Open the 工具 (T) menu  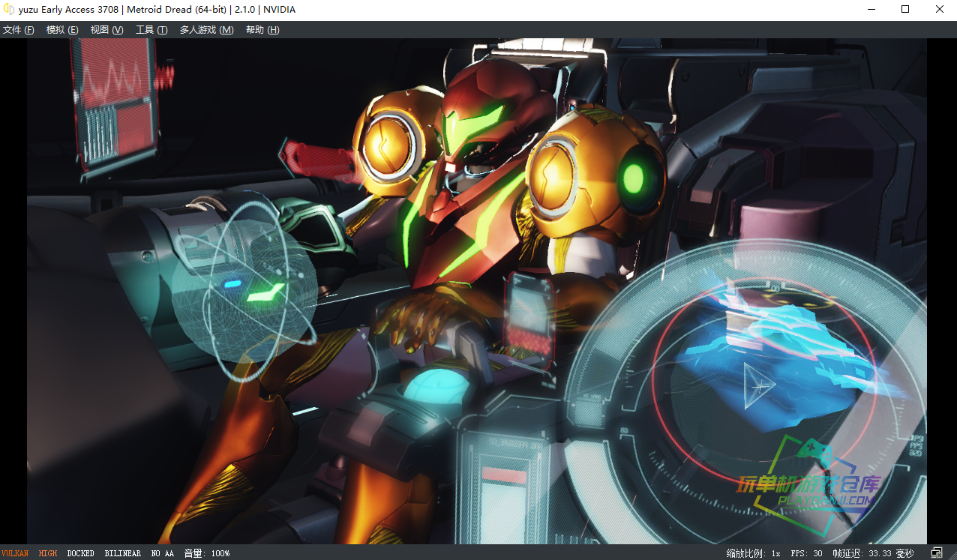(151, 30)
